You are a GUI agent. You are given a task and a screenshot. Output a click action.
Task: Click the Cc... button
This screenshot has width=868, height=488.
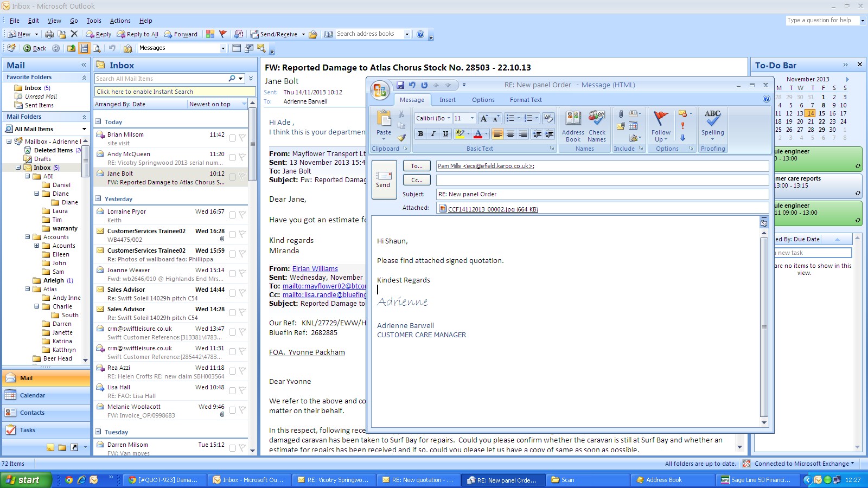(417, 180)
